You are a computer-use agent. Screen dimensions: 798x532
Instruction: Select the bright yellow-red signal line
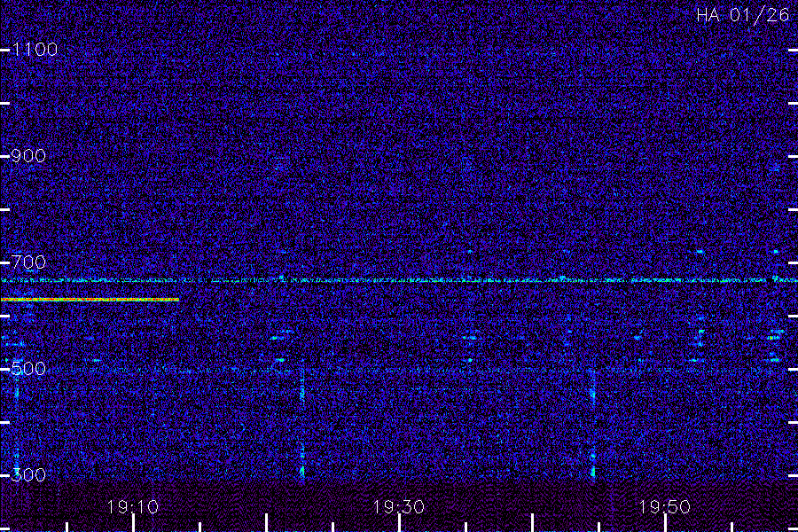coord(90,300)
